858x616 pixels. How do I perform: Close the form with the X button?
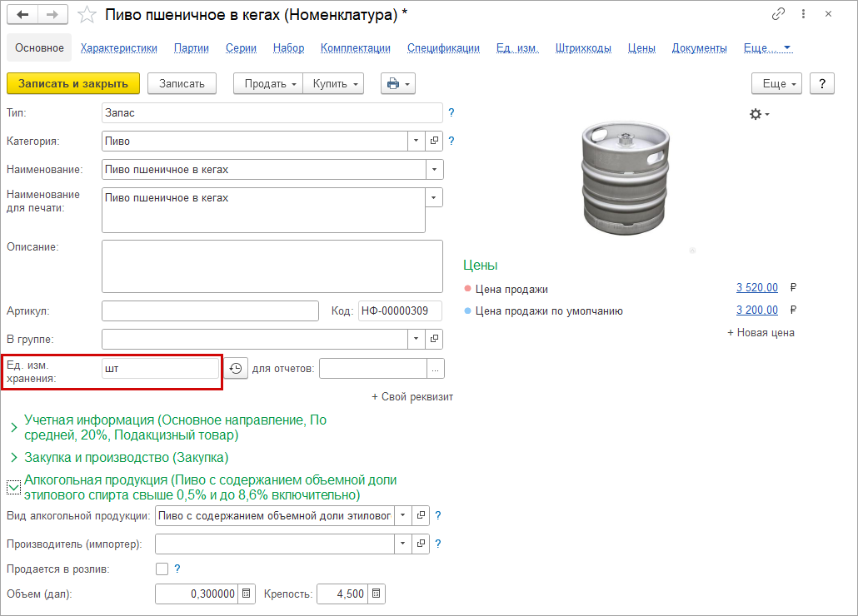(x=829, y=14)
